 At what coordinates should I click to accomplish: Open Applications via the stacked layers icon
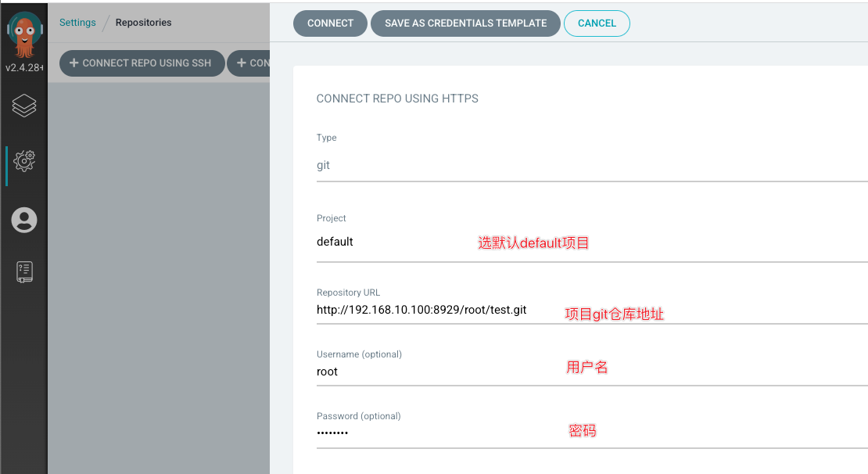24,106
